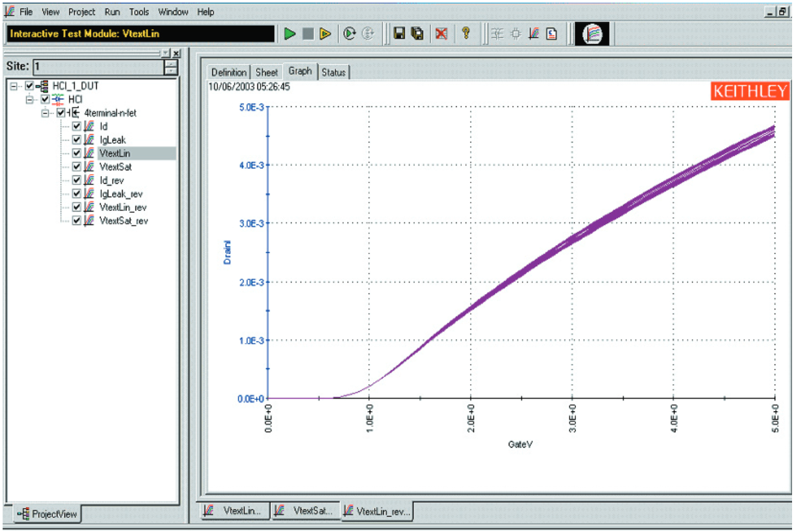Image resolution: width=794 pixels, height=532 pixels.
Task: Run the VtextLin test with green Run button
Action: point(290,33)
